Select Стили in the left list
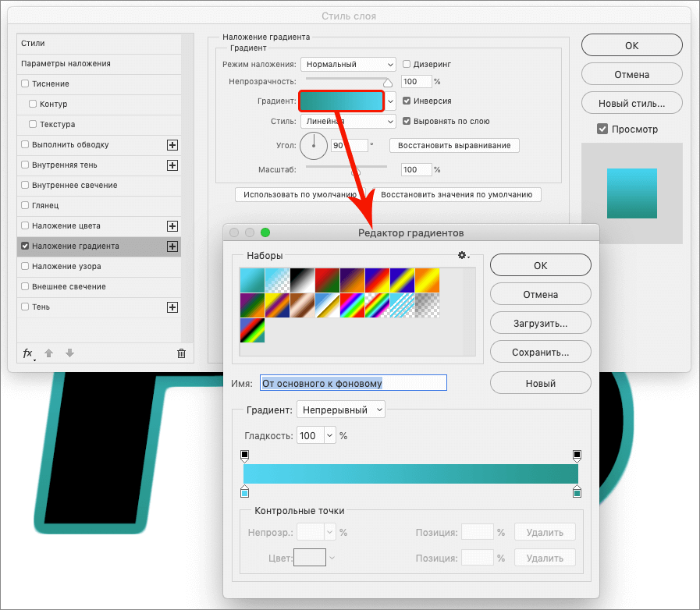700x610 pixels. click(x=99, y=43)
